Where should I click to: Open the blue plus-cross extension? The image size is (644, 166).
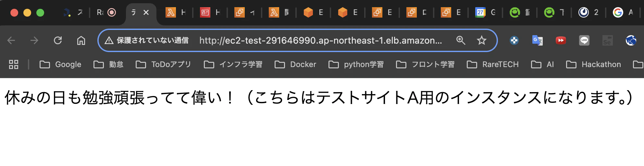pos(514,40)
